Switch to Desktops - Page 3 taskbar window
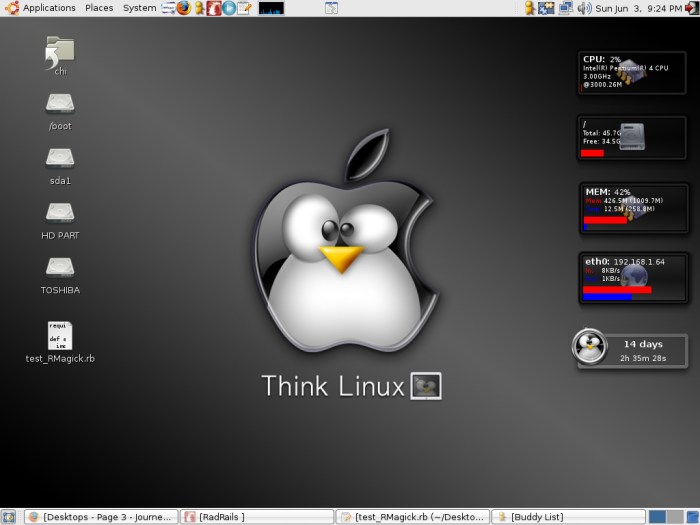This screenshot has height=525, width=700. pyautogui.click(x=101, y=517)
